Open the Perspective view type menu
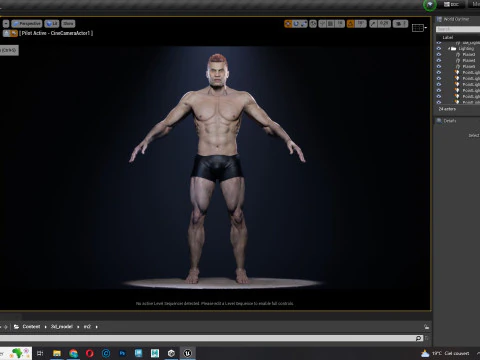Viewport: 480px width, 360px height. (x=27, y=24)
